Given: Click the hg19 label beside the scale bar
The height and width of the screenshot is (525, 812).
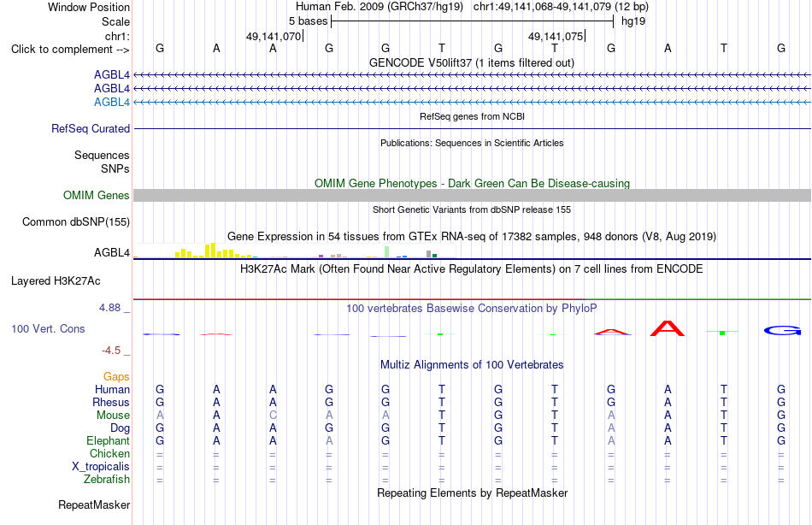Looking at the screenshot, I should (633, 21).
